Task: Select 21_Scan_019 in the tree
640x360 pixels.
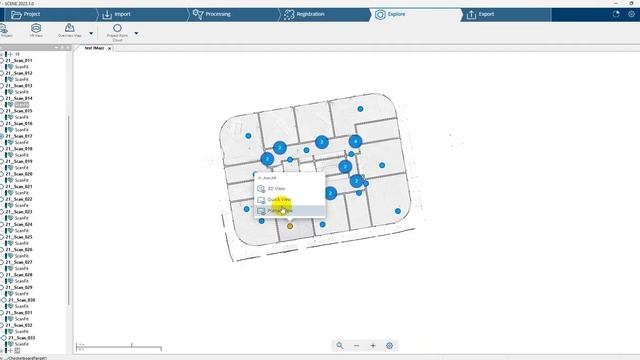Action: [19, 161]
